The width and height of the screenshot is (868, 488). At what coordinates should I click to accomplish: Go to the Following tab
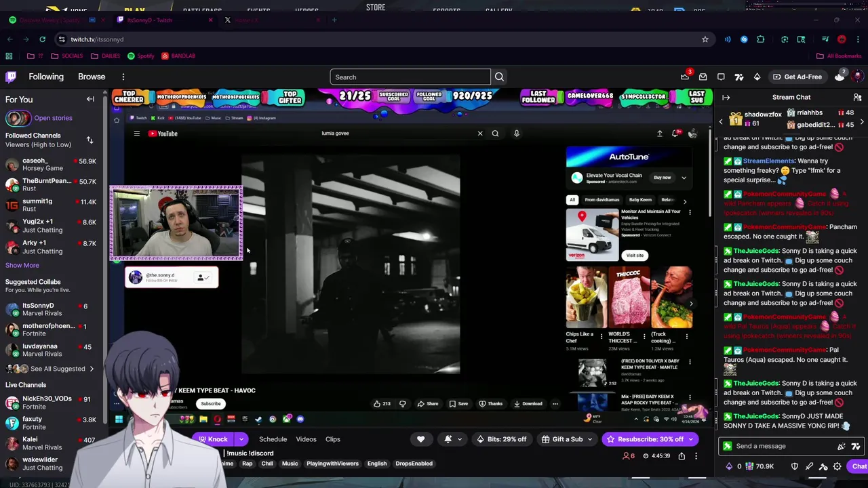(46, 77)
